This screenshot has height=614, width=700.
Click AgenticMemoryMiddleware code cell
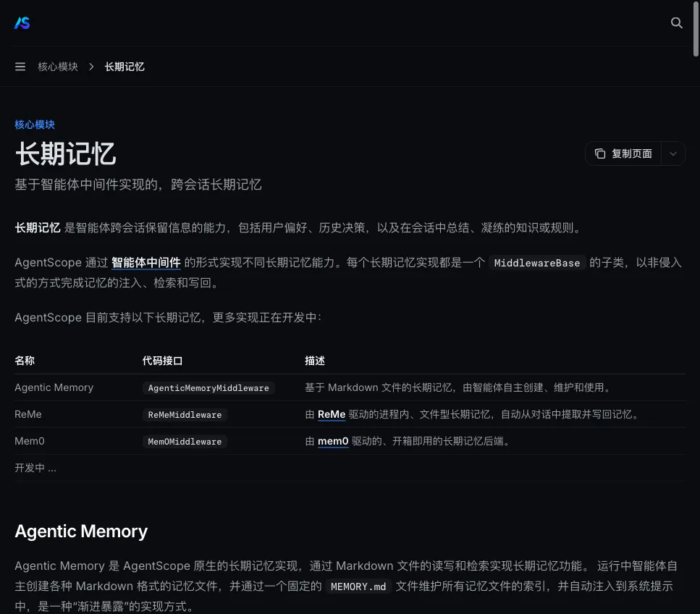(x=208, y=388)
